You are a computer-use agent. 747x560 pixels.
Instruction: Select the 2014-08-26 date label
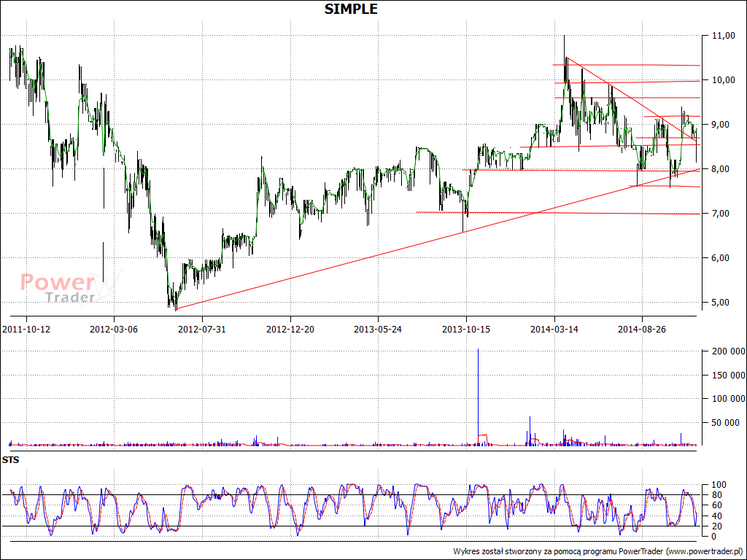642,329
